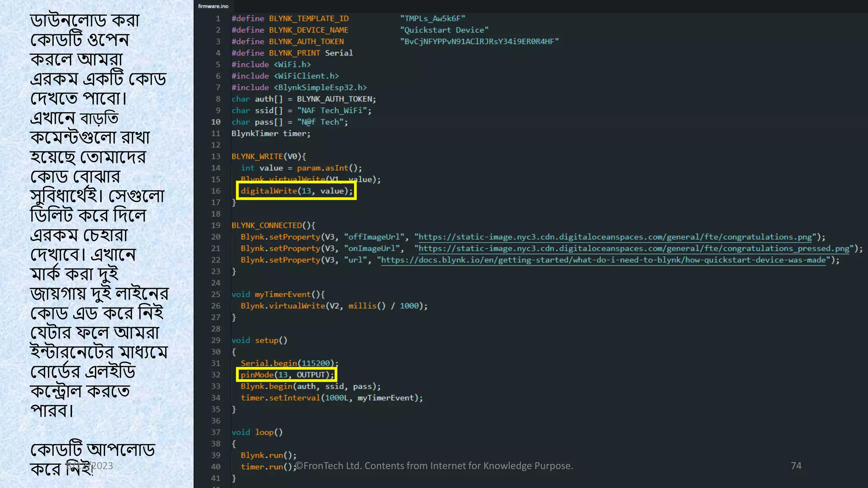
Task: Click the slide page number 74
Action: click(796, 466)
